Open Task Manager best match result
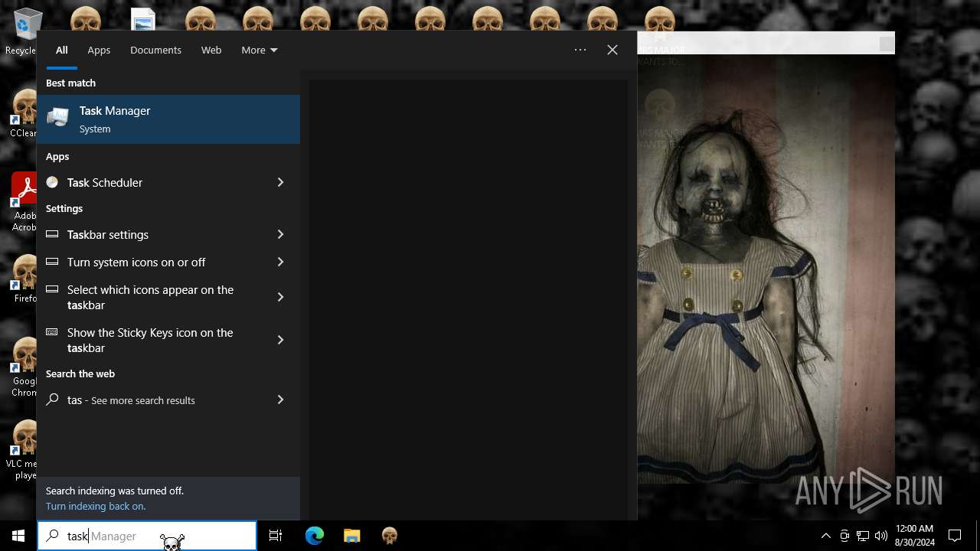Image resolution: width=980 pixels, height=551 pixels. (x=168, y=119)
